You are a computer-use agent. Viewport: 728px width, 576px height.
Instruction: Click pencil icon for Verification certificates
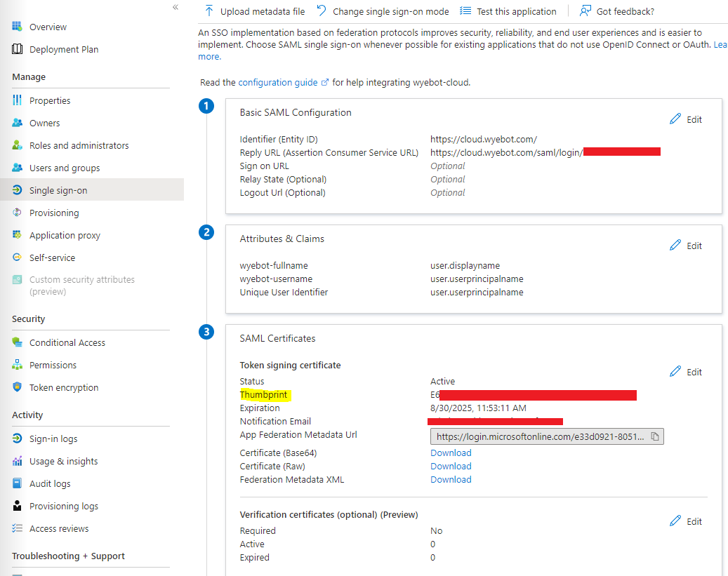tap(675, 521)
